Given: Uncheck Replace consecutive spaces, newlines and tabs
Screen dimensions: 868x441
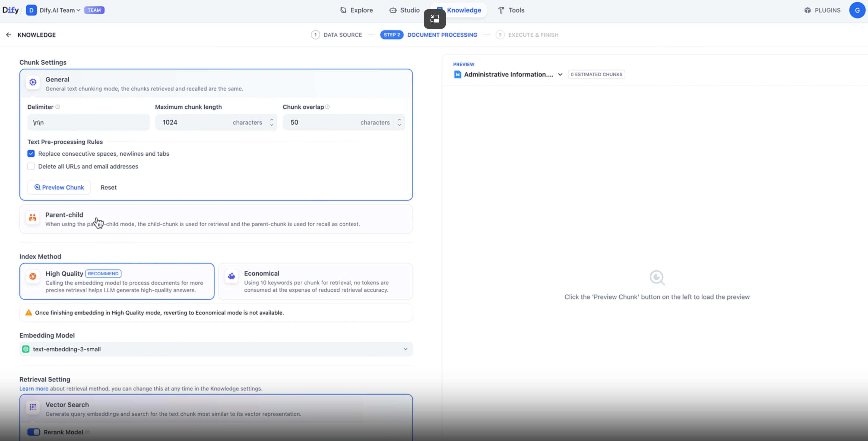Looking at the screenshot, I should pyautogui.click(x=31, y=153).
